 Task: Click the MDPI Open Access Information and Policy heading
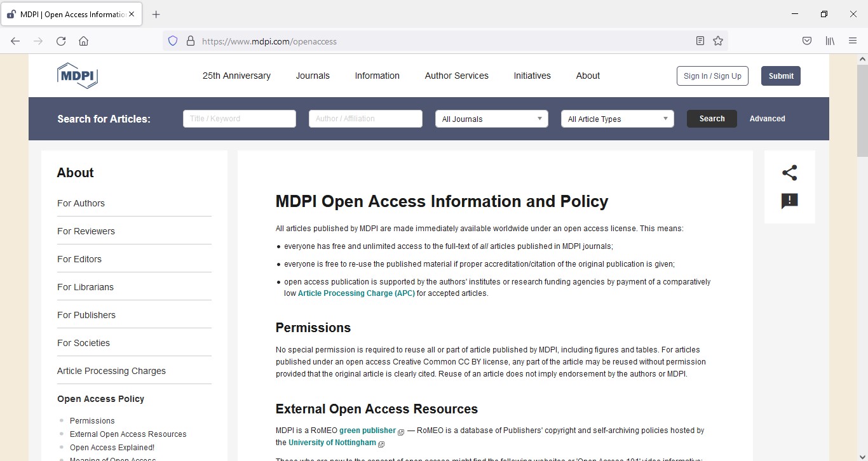pos(442,201)
